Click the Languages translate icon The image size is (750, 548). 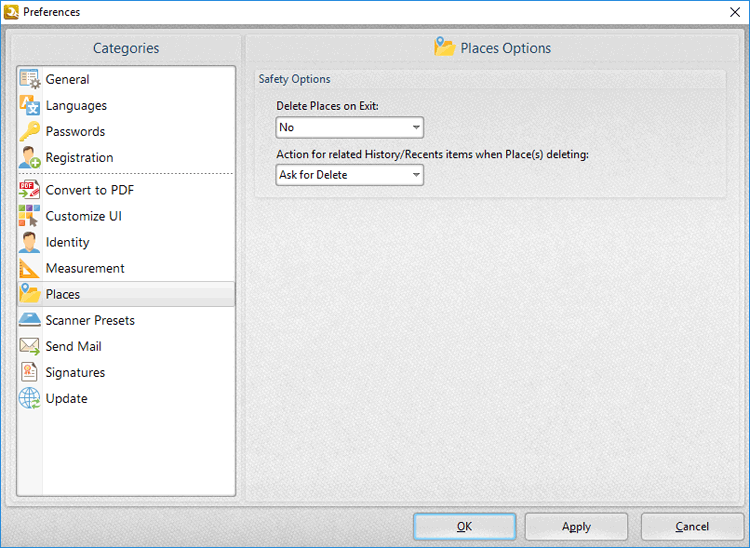point(30,105)
